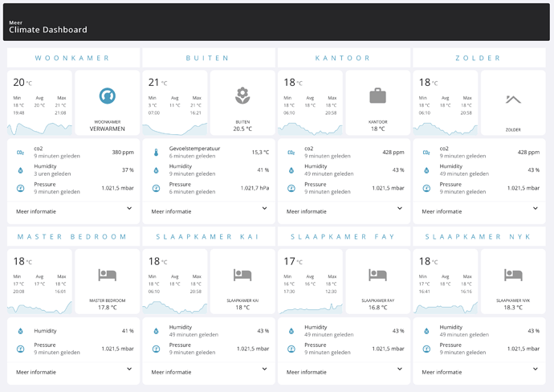Image resolution: width=554 pixels, height=392 pixels.
Task: Expand Meer informatie under Slaapkamer Fay
Action: pyautogui.click(x=344, y=372)
